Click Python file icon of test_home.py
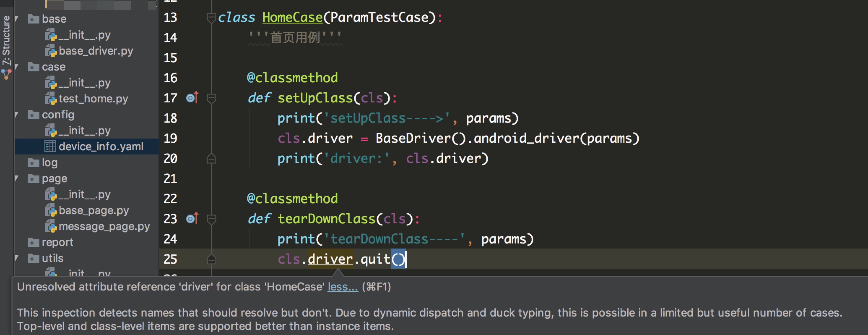Image resolution: width=868 pixels, height=335 pixels. 51,98
